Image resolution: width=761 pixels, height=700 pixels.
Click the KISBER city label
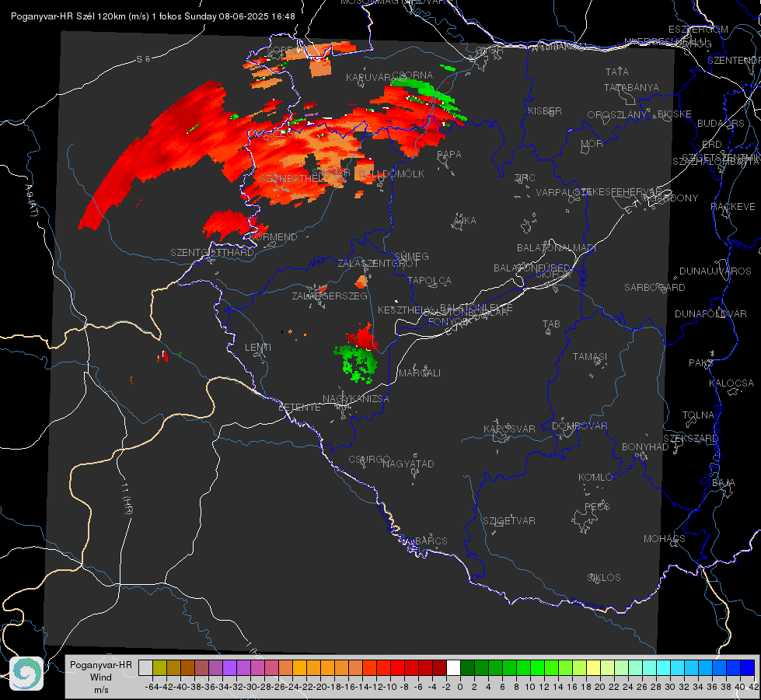pyautogui.click(x=545, y=110)
